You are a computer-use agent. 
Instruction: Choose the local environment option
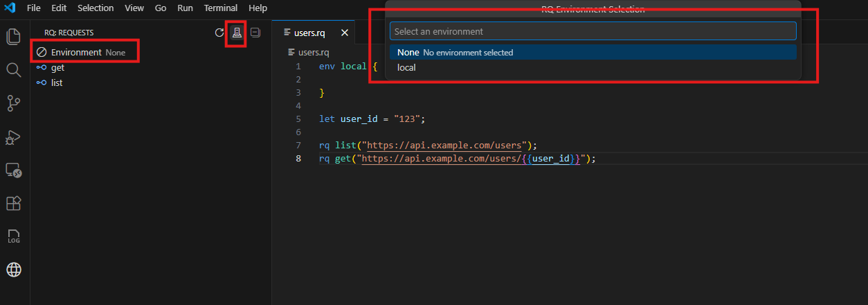(x=593, y=67)
